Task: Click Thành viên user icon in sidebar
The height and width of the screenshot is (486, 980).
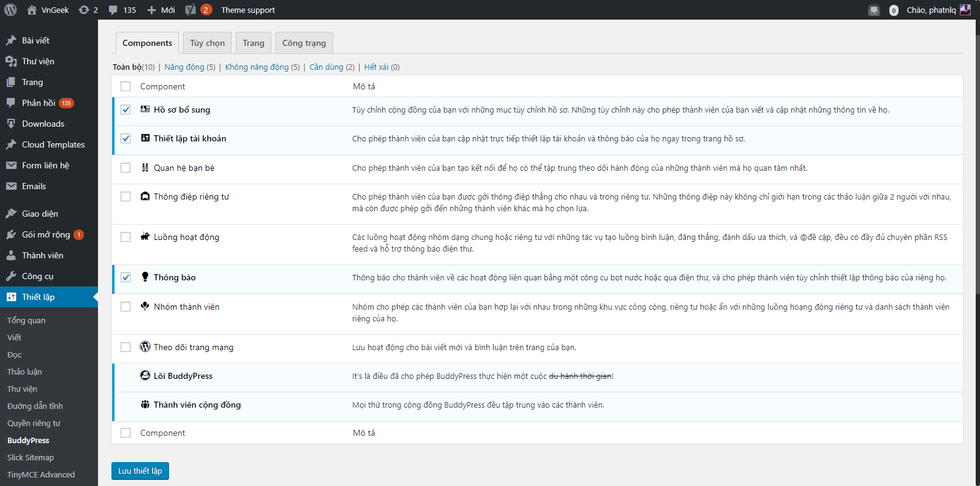Action: (11, 255)
